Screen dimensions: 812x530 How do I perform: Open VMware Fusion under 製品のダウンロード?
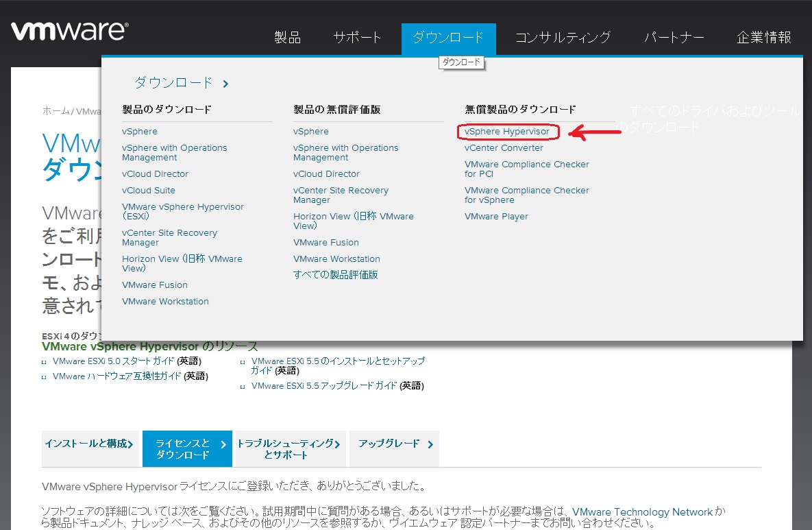pyautogui.click(x=155, y=285)
